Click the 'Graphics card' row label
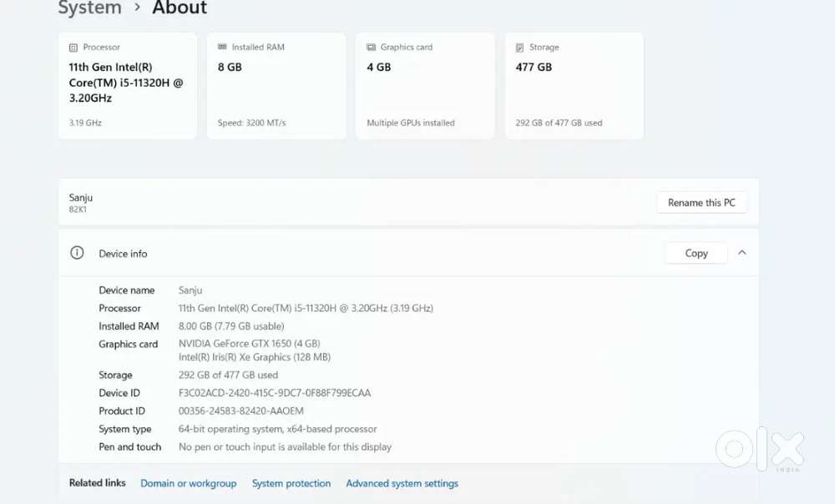 coord(129,345)
